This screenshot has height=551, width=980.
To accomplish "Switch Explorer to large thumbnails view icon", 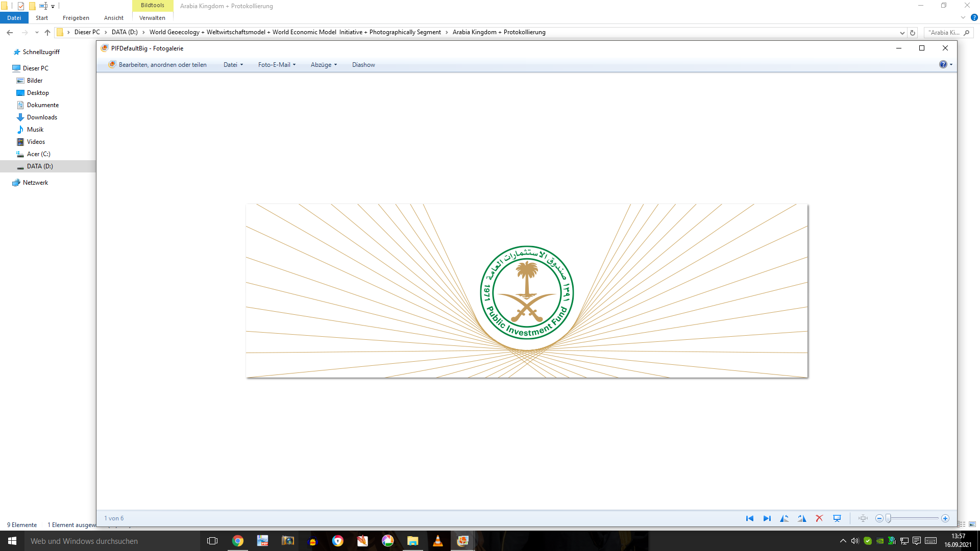I will tap(972, 524).
